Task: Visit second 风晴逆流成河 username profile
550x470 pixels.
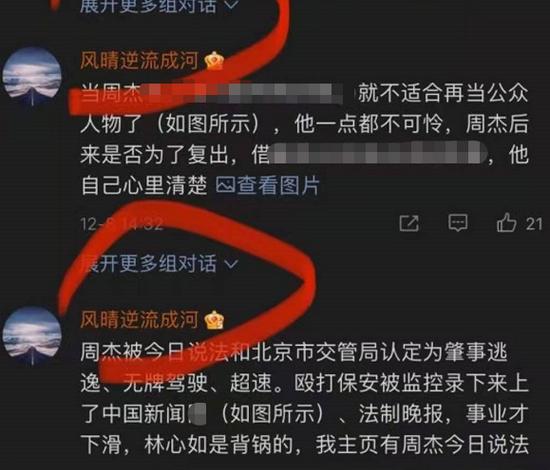Action: coord(140,320)
